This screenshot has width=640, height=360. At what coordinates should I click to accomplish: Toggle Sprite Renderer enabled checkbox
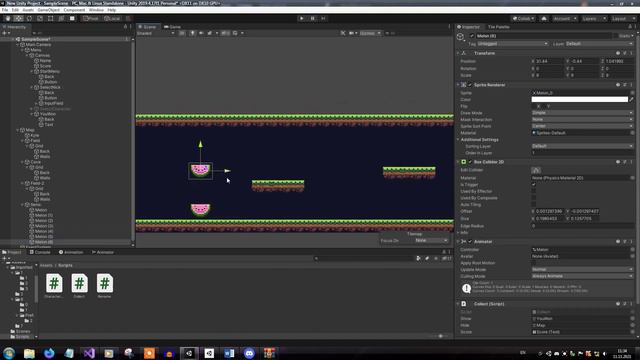[x=470, y=85]
